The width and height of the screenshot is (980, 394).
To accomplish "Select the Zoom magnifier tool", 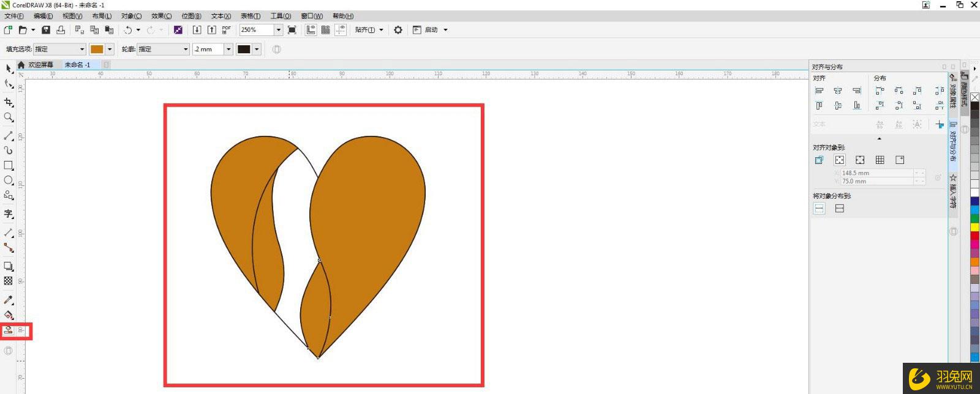I will pos(9,117).
